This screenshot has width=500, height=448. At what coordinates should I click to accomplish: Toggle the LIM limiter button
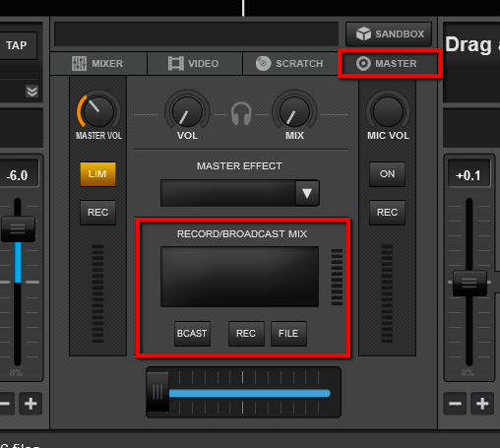(97, 174)
